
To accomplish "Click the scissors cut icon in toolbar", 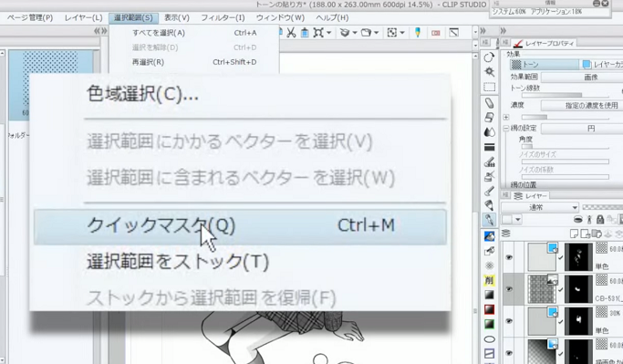I will [291, 33].
